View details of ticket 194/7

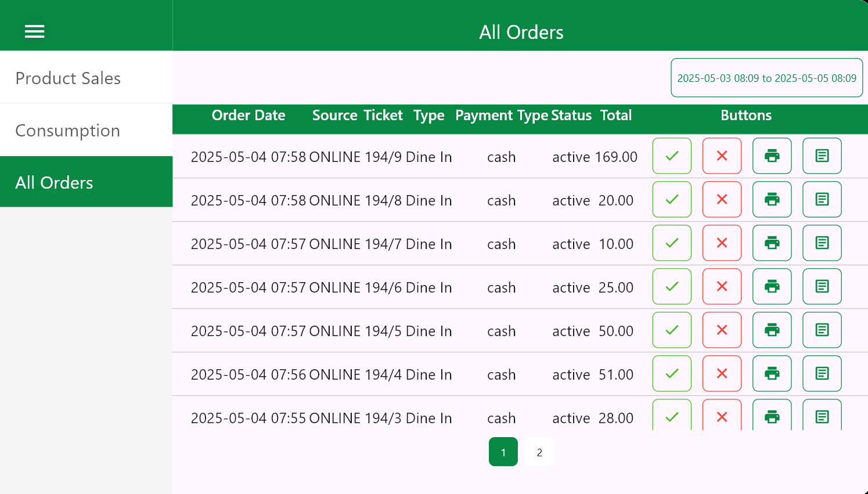pos(822,243)
